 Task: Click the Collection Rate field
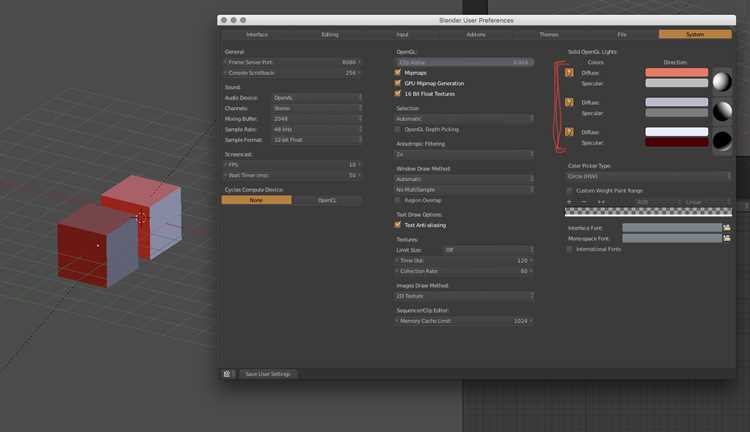[464, 271]
